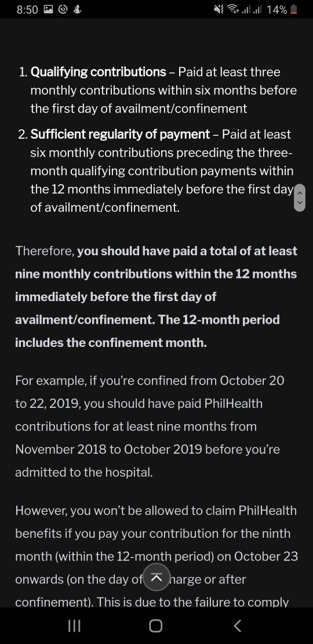
Task: Tap the "Qualifying contributions" bold heading
Action: pyautogui.click(x=99, y=73)
